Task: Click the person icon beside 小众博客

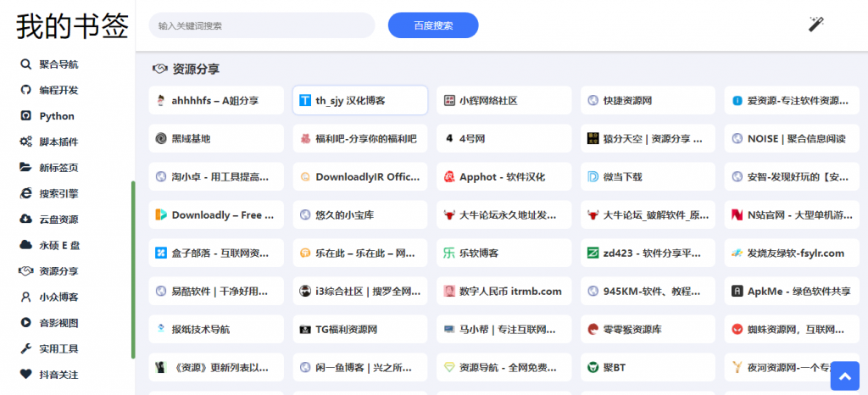Action: coord(25,297)
